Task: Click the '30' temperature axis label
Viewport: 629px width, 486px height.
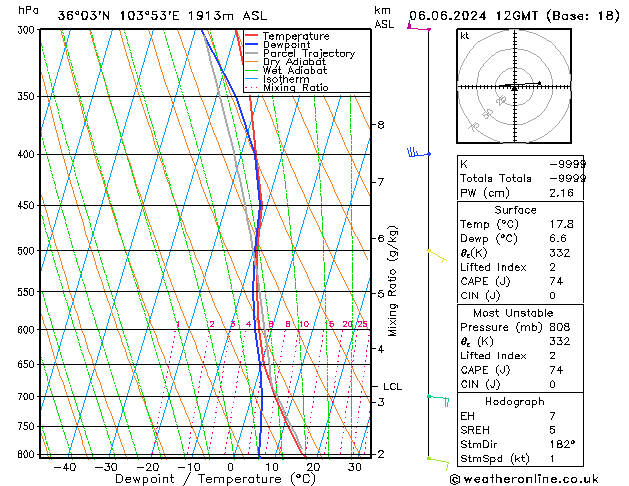Action: pos(354,467)
